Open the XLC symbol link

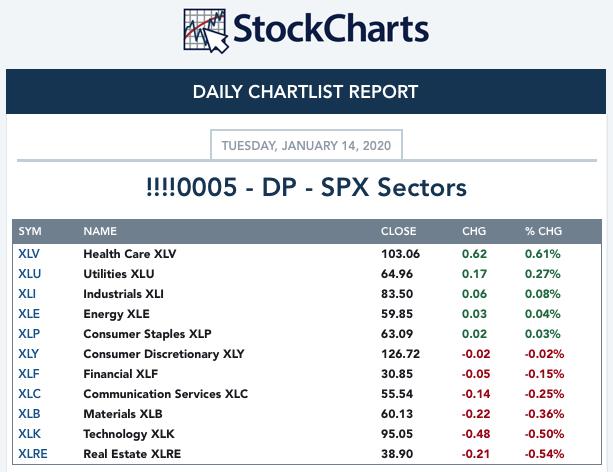pos(29,394)
